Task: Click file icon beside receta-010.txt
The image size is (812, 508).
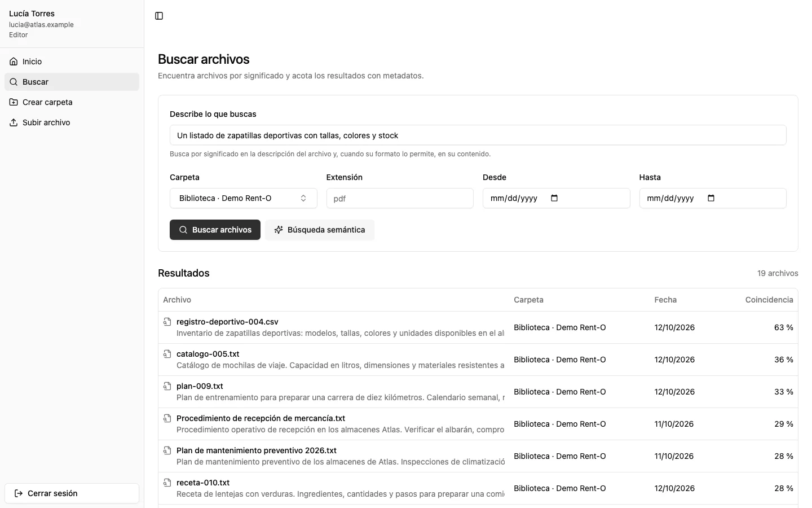Action: click(167, 483)
